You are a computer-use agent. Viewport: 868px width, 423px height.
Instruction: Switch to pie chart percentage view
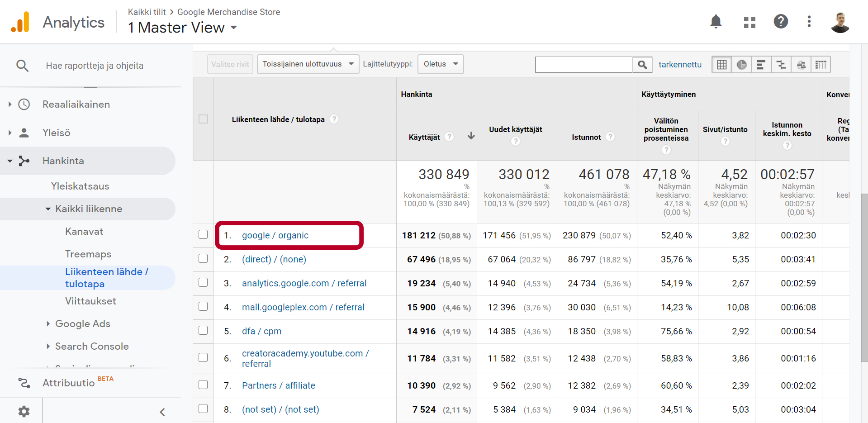[x=742, y=65]
